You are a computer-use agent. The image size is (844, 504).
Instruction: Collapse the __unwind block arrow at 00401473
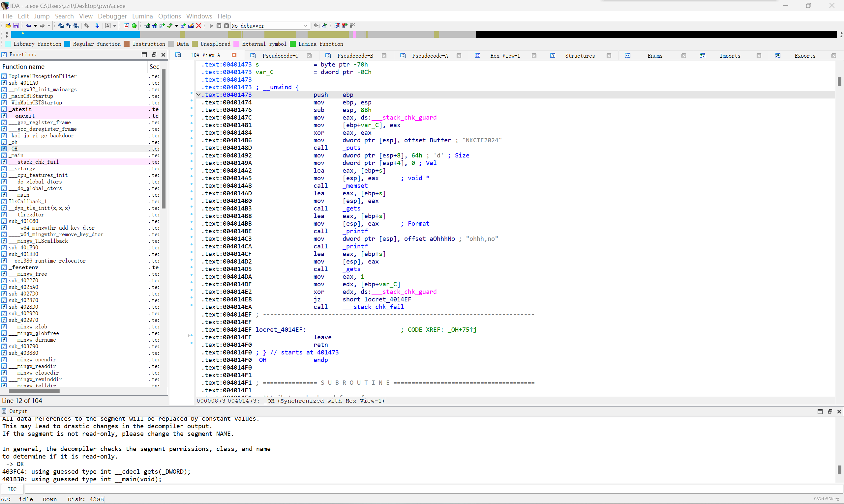click(198, 95)
